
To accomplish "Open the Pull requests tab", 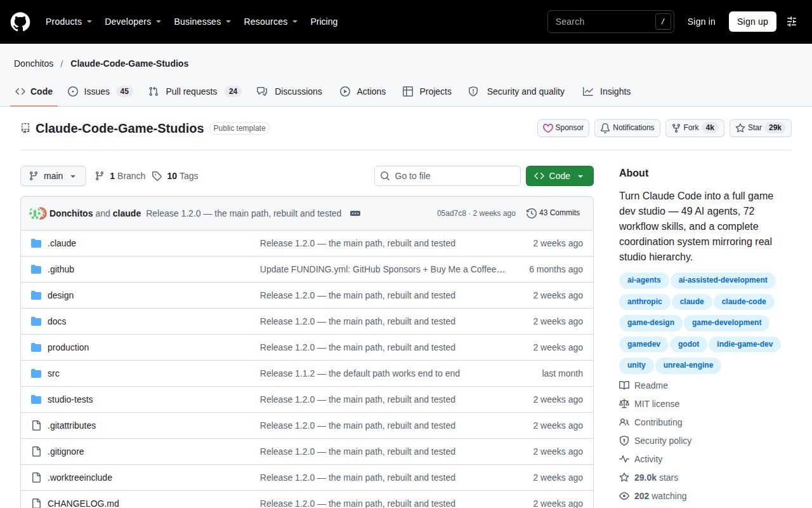I will [194, 91].
